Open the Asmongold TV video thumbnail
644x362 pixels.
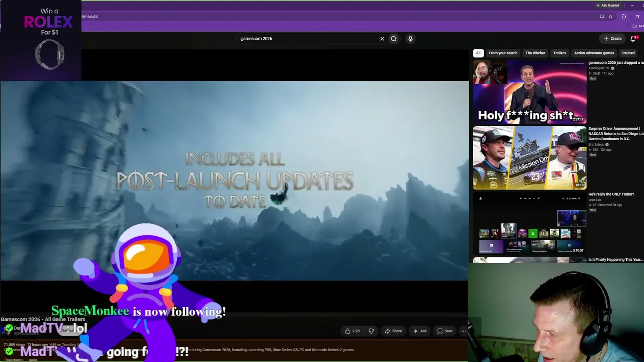pos(530,92)
